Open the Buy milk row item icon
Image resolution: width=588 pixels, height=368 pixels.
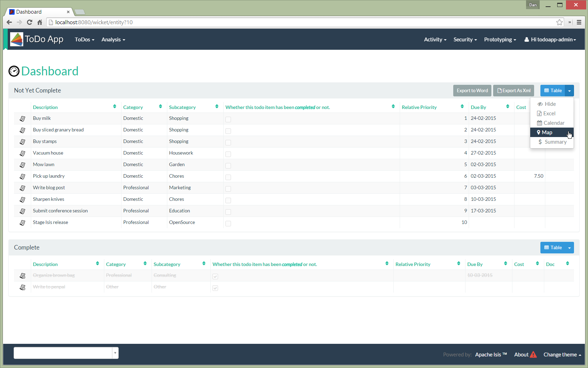pyautogui.click(x=22, y=119)
